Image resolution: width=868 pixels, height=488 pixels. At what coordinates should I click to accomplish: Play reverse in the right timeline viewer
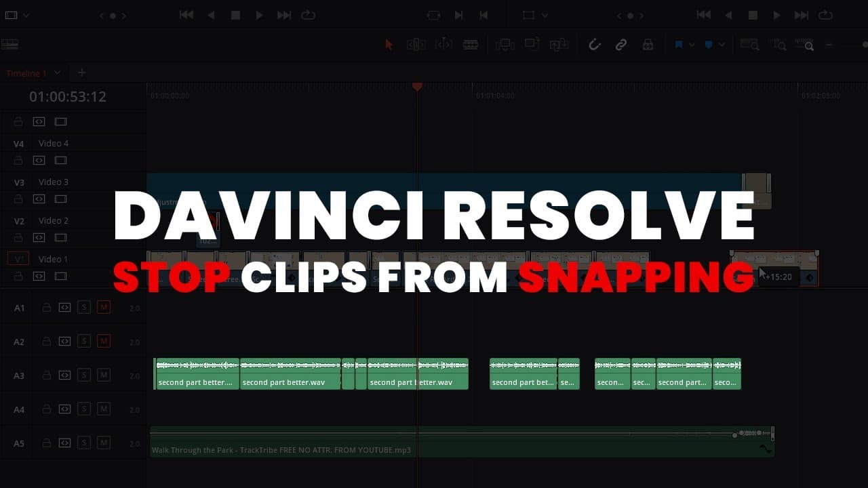728,15
